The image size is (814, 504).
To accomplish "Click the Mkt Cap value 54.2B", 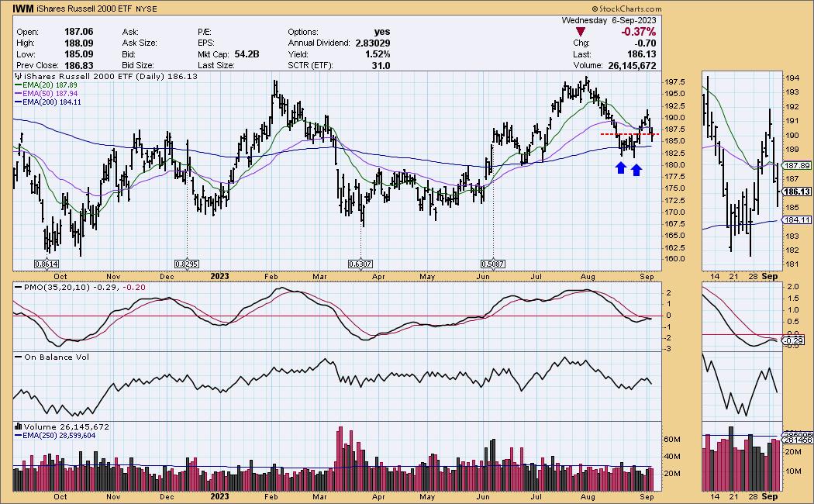I will point(247,54).
